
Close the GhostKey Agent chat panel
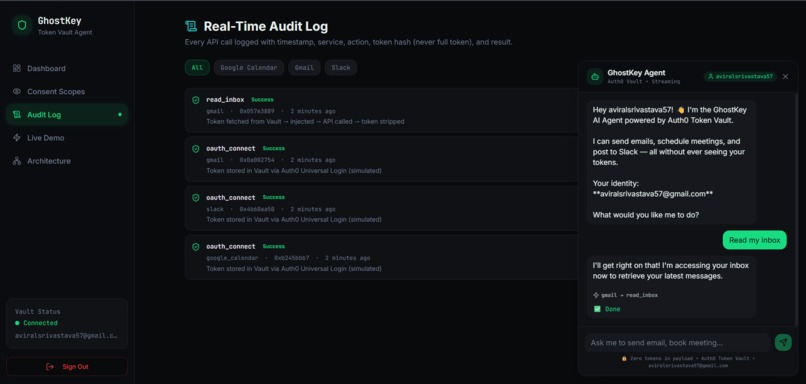[x=785, y=77]
